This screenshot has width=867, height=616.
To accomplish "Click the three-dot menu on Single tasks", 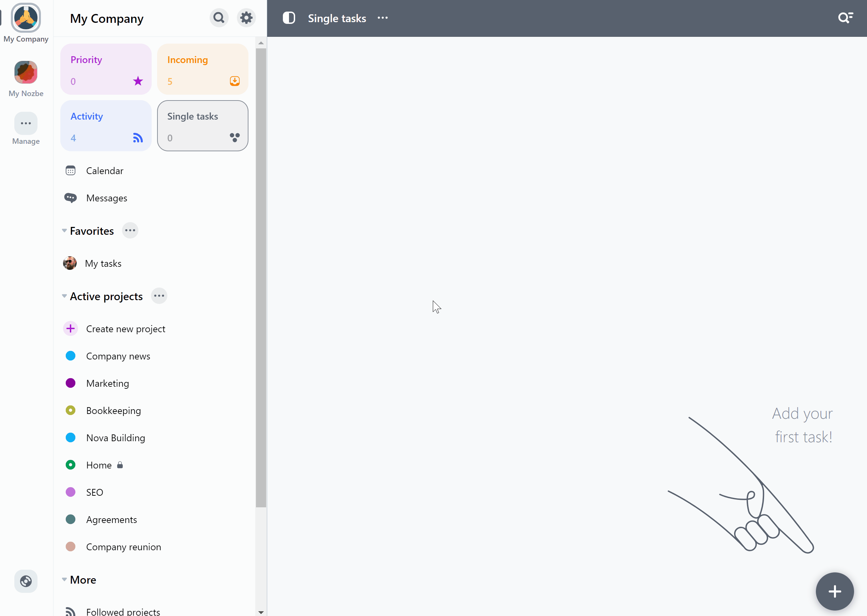I will 382,18.
